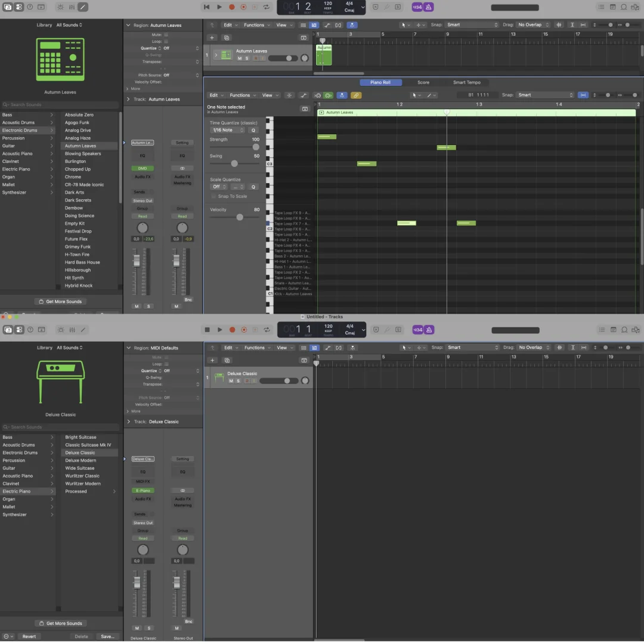Click the Autumn Leaves drum machine track icon
The width and height of the screenshot is (644, 644).
(226, 55)
